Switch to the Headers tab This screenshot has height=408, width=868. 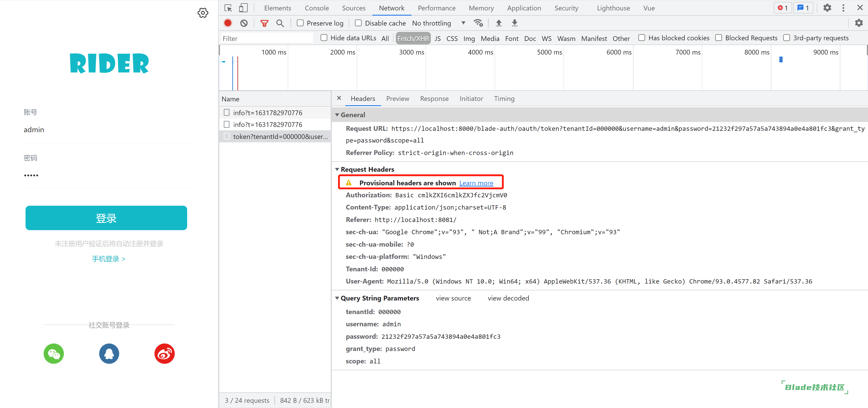pos(363,98)
